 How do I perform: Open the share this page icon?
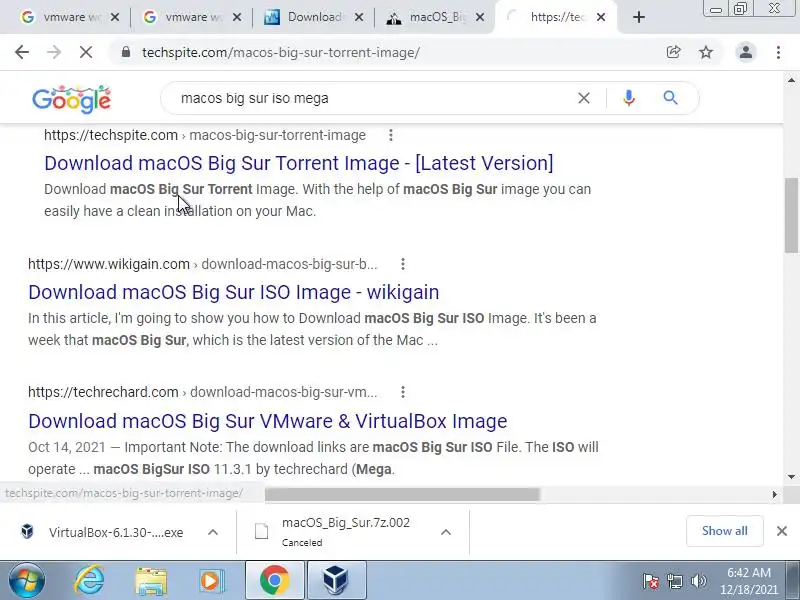tap(673, 52)
